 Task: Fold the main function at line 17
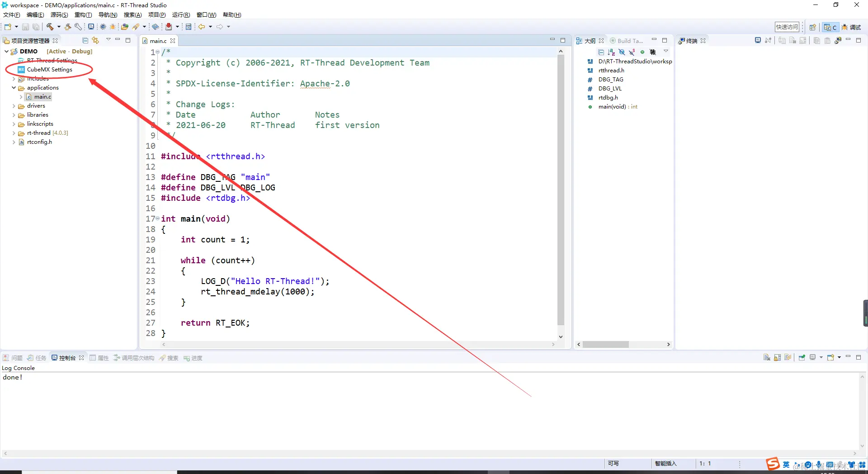point(158,218)
